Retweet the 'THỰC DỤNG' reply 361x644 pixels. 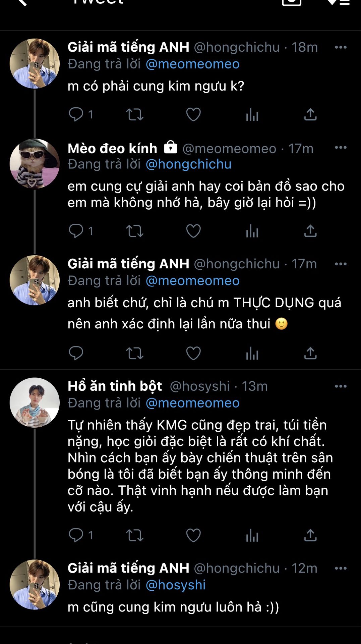135,353
